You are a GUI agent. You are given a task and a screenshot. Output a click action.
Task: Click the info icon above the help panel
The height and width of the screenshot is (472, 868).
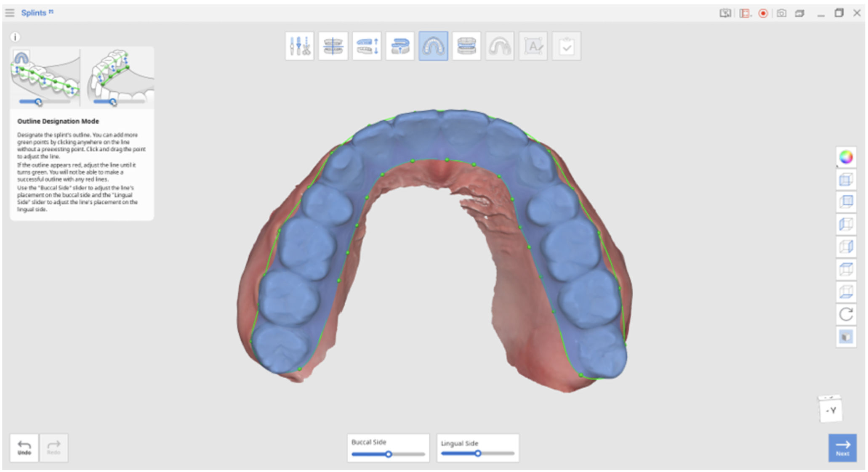(15, 37)
